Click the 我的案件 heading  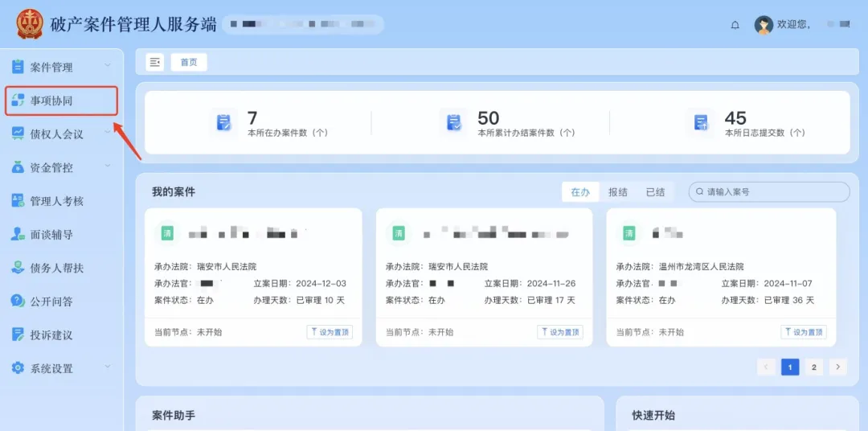174,191
